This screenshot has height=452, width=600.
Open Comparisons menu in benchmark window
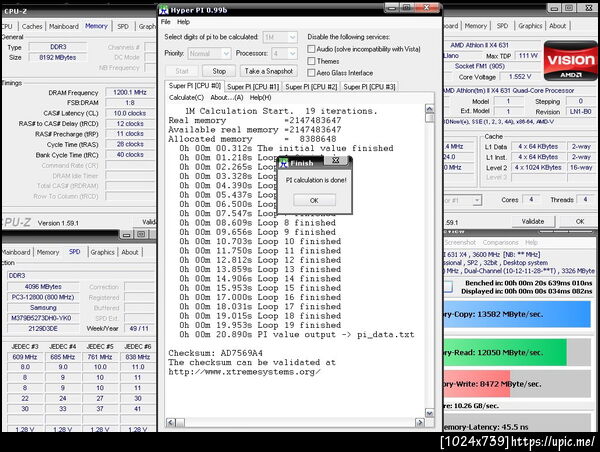[x=501, y=243]
